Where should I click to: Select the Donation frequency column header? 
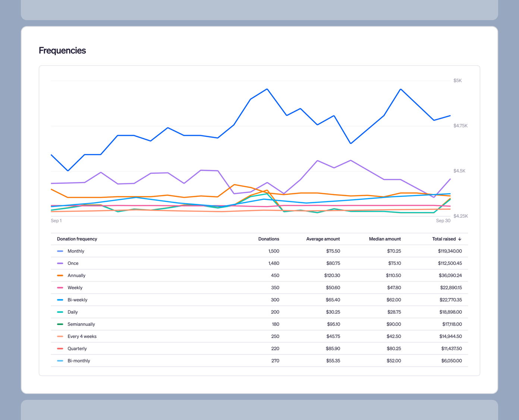pyautogui.click(x=77, y=239)
